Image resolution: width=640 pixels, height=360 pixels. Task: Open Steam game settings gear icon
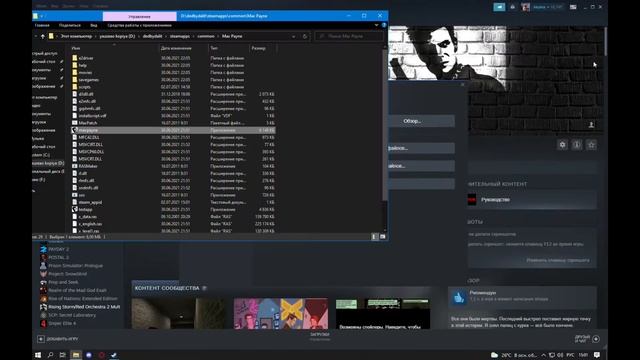[562, 144]
